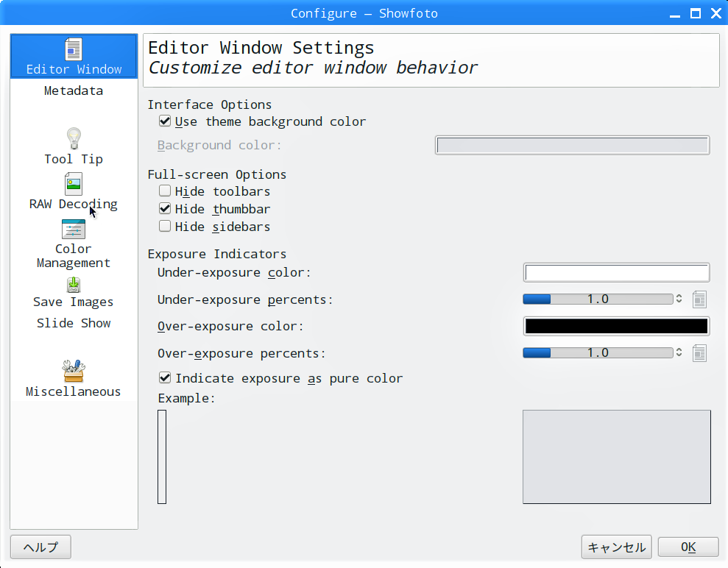
Task: Click the ヘルプ help button
Action: point(41,547)
